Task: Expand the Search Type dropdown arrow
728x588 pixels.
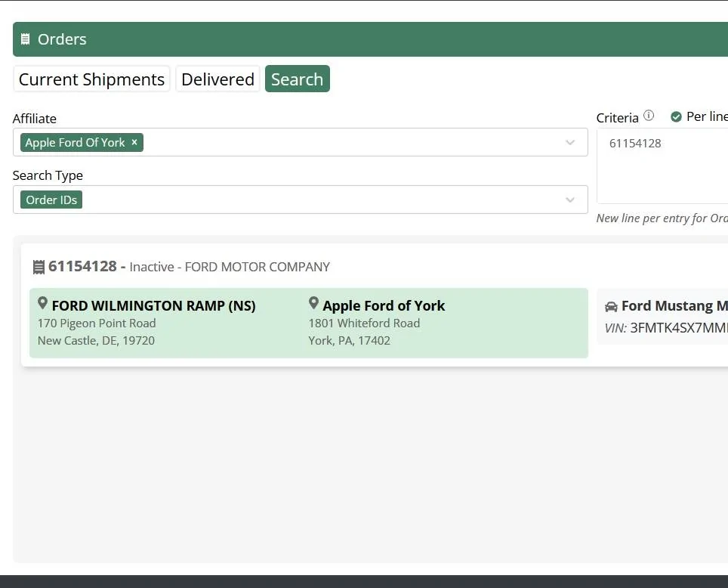Action: coord(570,200)
